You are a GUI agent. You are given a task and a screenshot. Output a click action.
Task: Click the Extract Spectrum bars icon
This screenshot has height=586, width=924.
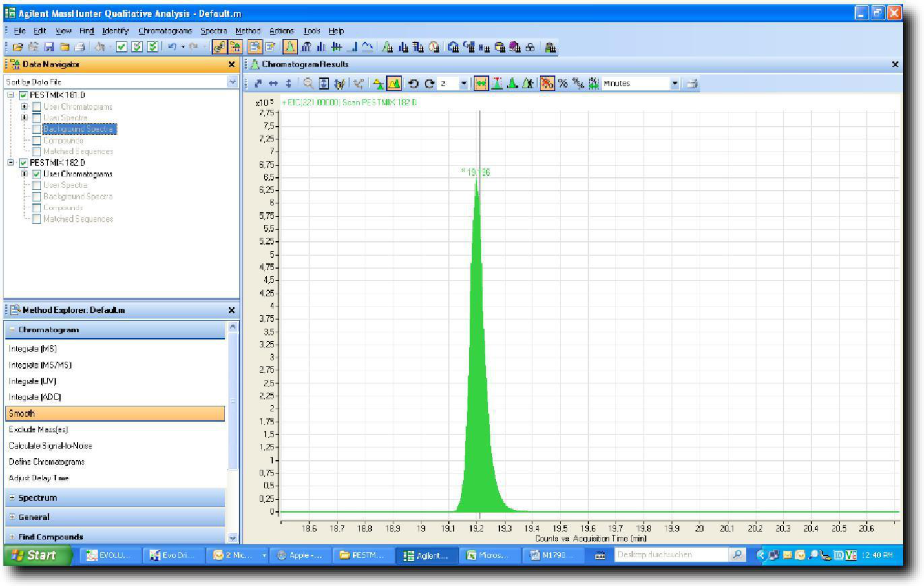[x=402, y=47]
